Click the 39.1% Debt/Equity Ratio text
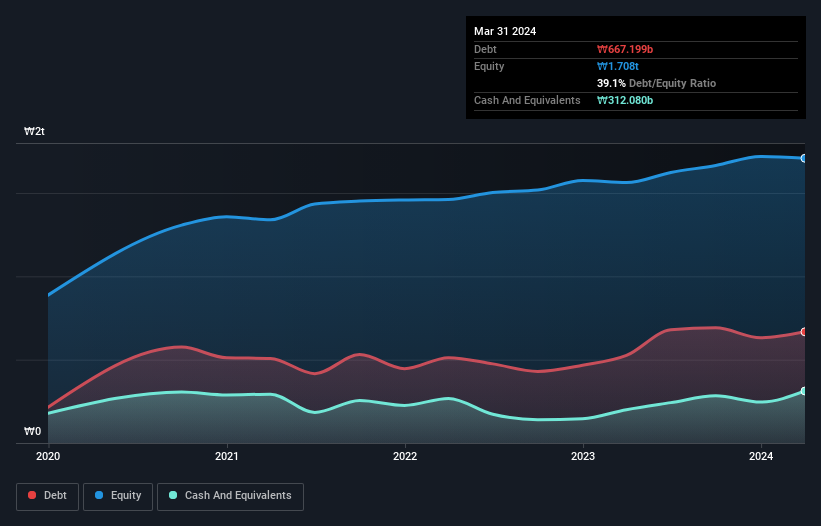 pos(656,83)
